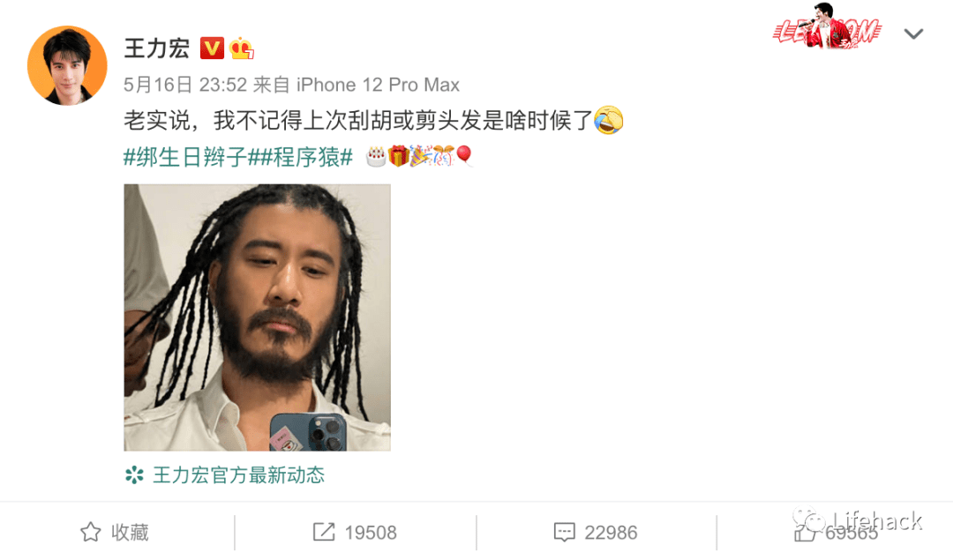The image size is (953, 560).
Task: Open the reposts count 19508
Action: click(x=370, y=533)
